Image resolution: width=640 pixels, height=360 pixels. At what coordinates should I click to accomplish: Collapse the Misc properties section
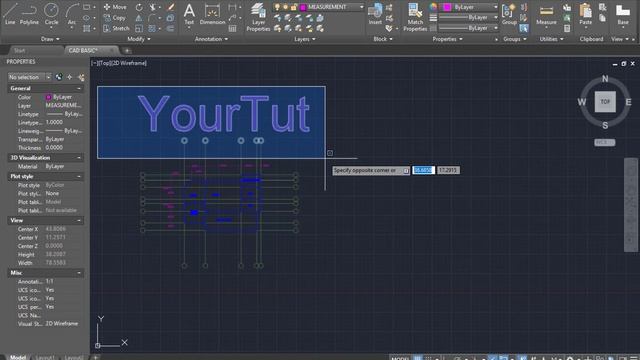pos(79,273)
